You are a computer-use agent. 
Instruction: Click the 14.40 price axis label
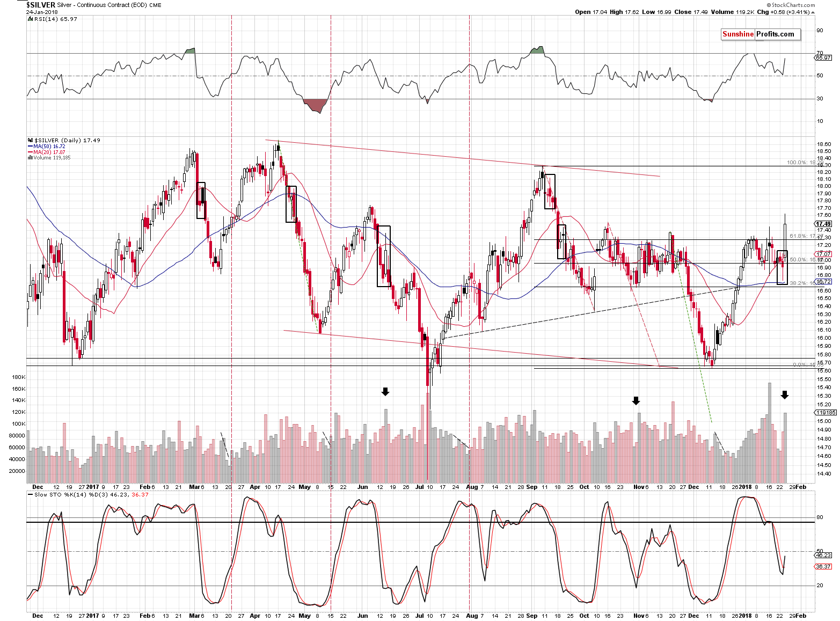pos(823,474)
